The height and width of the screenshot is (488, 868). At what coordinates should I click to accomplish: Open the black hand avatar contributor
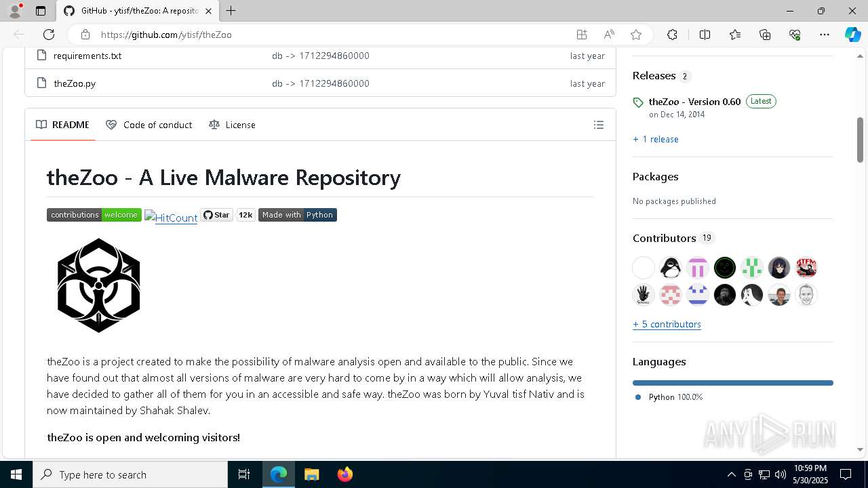coord(644,295)
